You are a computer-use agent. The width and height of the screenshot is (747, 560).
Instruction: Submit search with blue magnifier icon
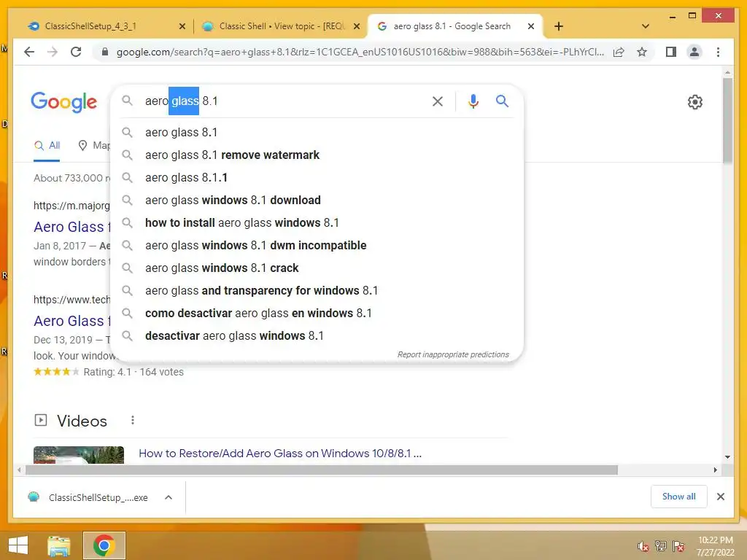[502, 101]
